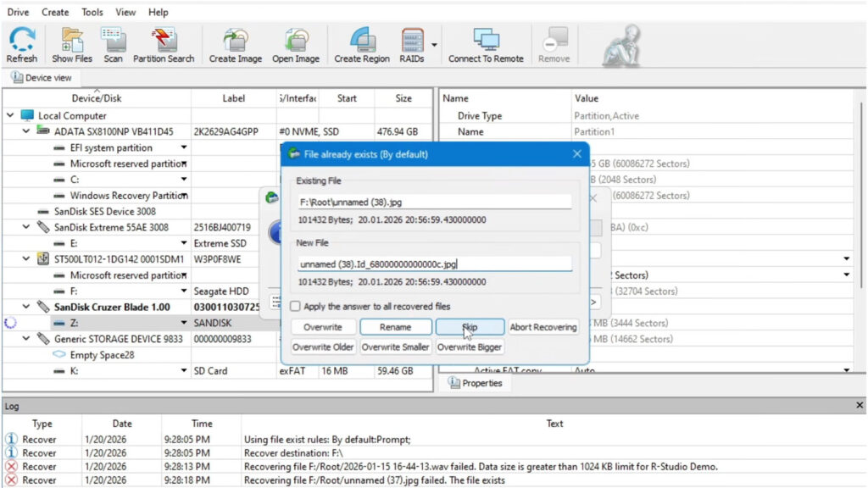Click Abort Recovering in the dialog
This screenshot has width=868, height=488.
coord(543,327)
